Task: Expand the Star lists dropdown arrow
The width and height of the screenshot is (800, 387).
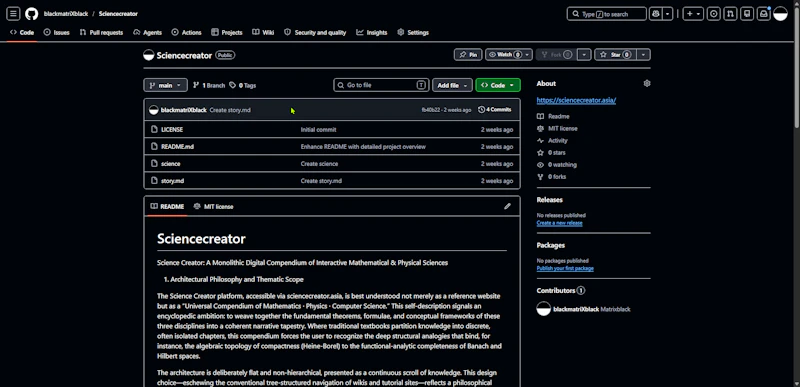Action: point(644,55)
